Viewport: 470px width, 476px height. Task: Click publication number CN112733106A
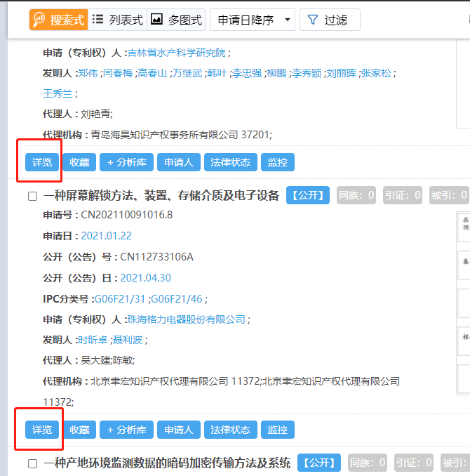(157, 257)
